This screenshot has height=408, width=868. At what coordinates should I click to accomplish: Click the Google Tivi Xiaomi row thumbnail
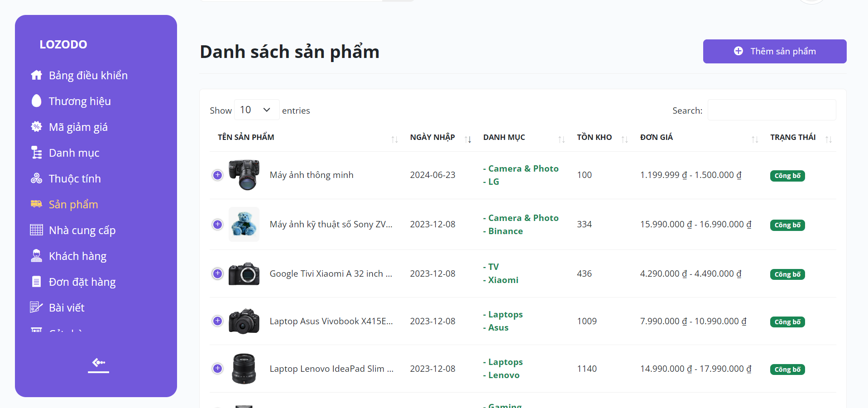click(244, 274)
